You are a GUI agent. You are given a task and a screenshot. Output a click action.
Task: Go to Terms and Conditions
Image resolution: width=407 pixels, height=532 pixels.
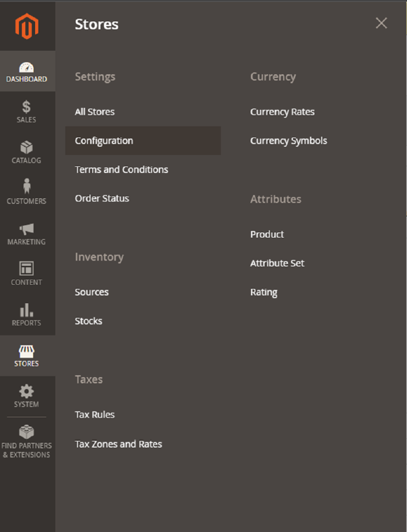[122, 170]
